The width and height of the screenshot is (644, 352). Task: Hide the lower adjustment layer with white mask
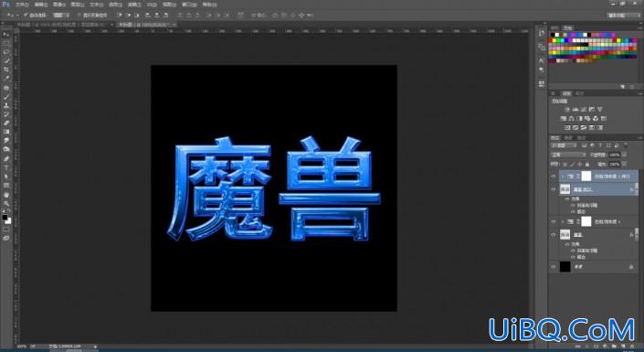(554, 221)
